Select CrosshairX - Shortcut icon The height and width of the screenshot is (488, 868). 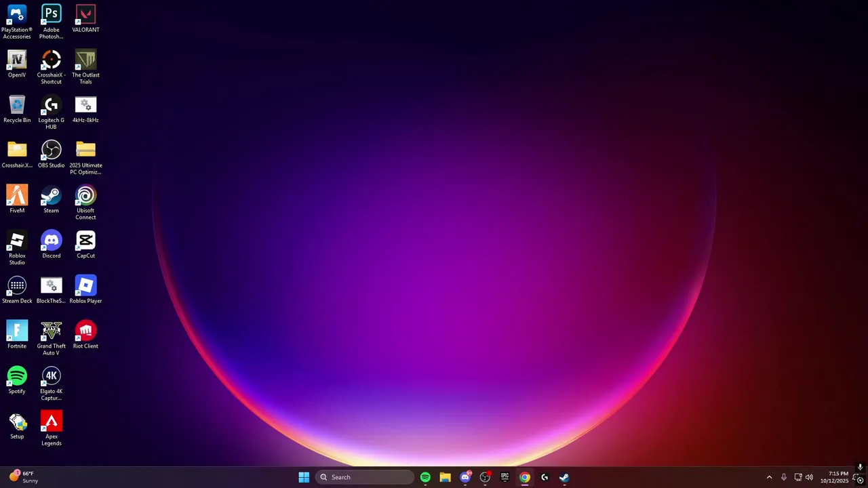click(51, 67)
